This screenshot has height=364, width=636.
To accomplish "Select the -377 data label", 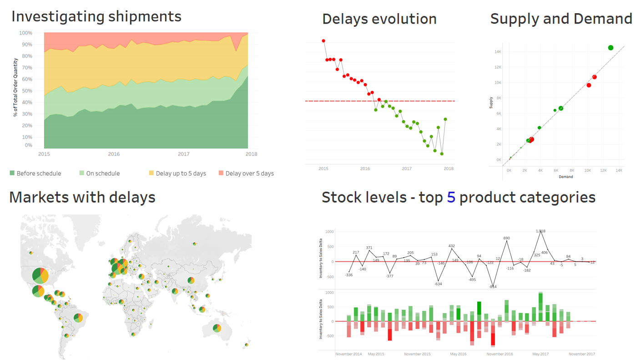I will coord(389,276).
